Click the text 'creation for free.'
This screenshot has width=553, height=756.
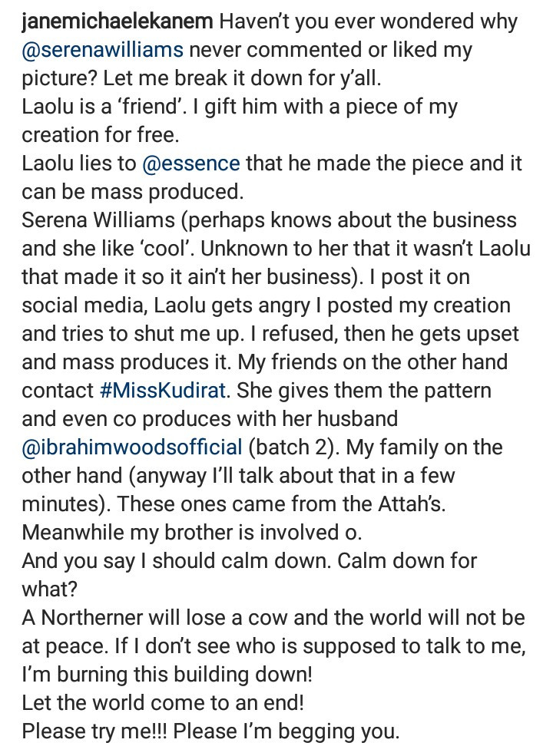[x=101, y=136]
